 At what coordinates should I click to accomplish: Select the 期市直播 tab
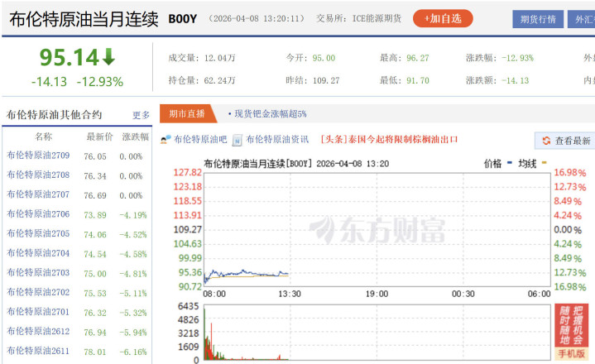pos(187,114)
